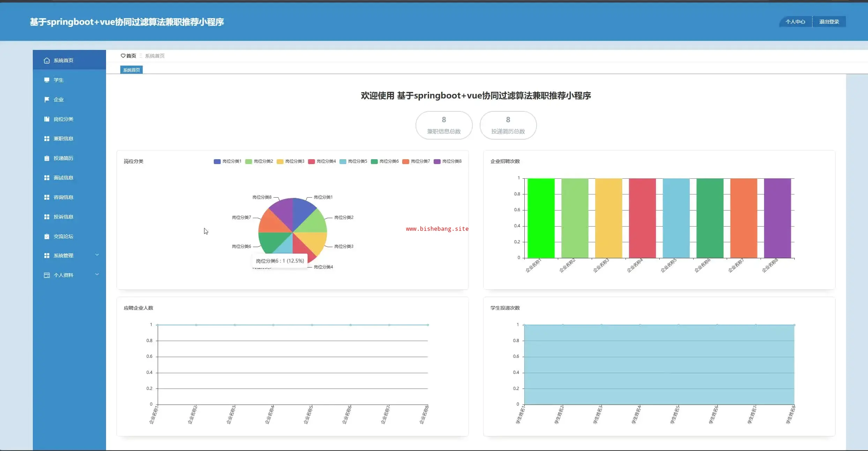The height and width of the screenshot is (451, 868).
Task: Click the flag icon next to 企业
Action: pos(47,99)
